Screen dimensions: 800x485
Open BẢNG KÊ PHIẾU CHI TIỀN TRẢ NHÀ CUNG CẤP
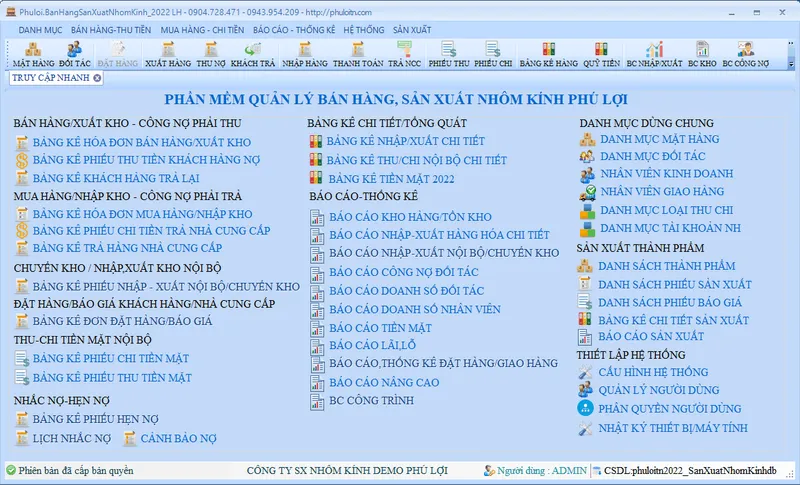click(152, 231)
